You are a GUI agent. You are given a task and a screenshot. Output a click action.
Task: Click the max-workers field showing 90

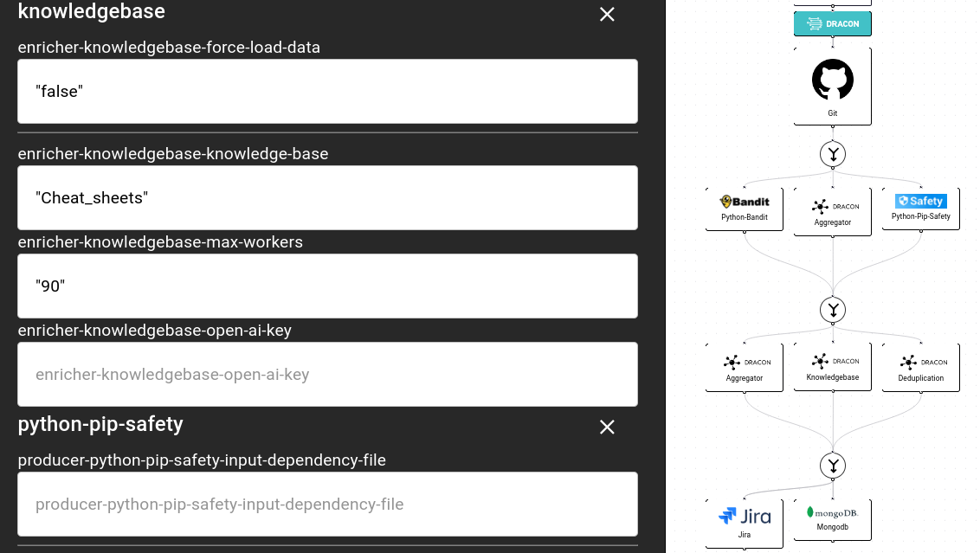pyautogui.click(x=327, y=286)
